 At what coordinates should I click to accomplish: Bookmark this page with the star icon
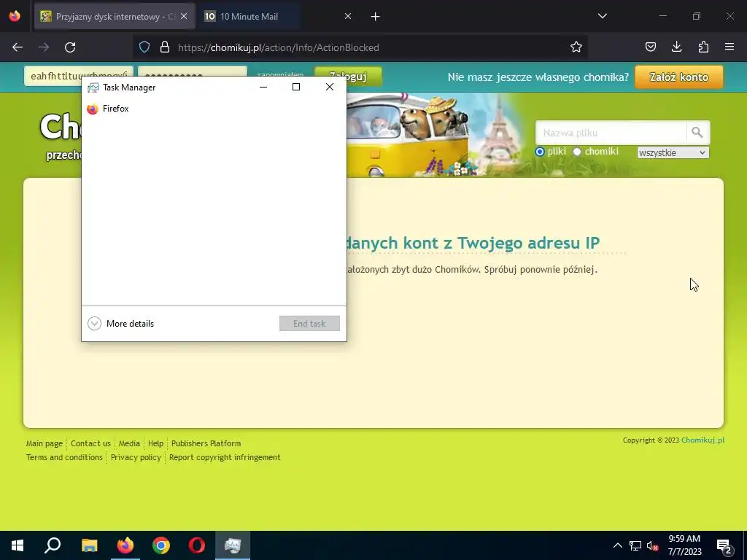click(x=576, y=47)
